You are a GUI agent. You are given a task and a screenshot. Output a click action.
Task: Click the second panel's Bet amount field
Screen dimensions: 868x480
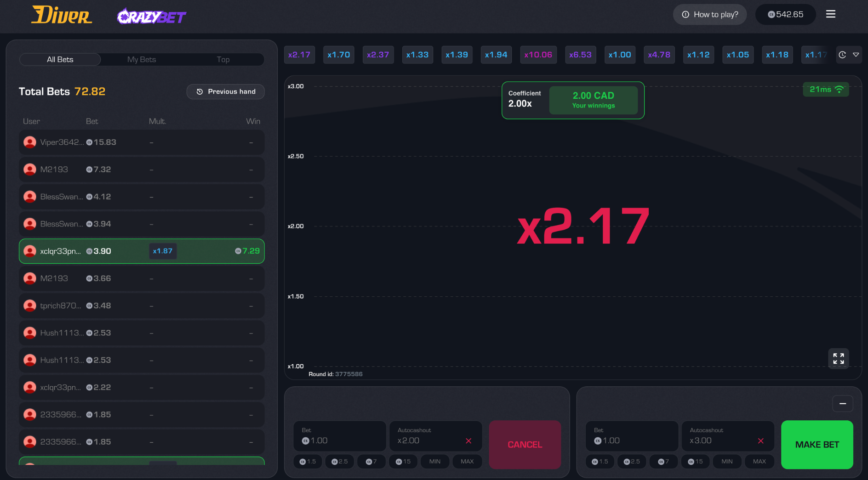631,436
